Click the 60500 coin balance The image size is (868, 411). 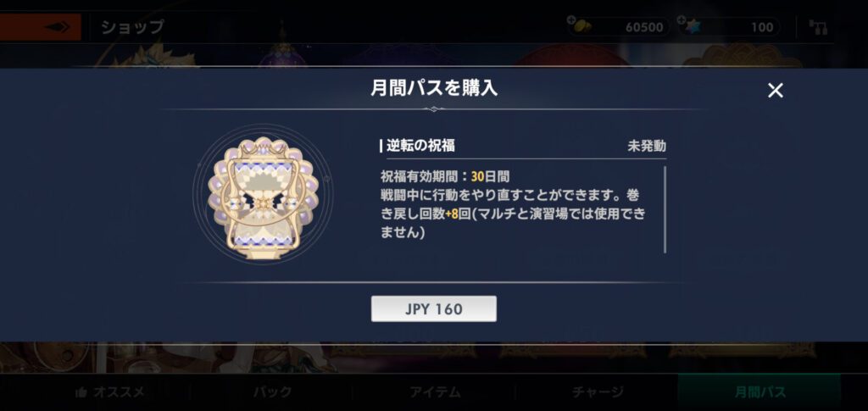point(644,27)
